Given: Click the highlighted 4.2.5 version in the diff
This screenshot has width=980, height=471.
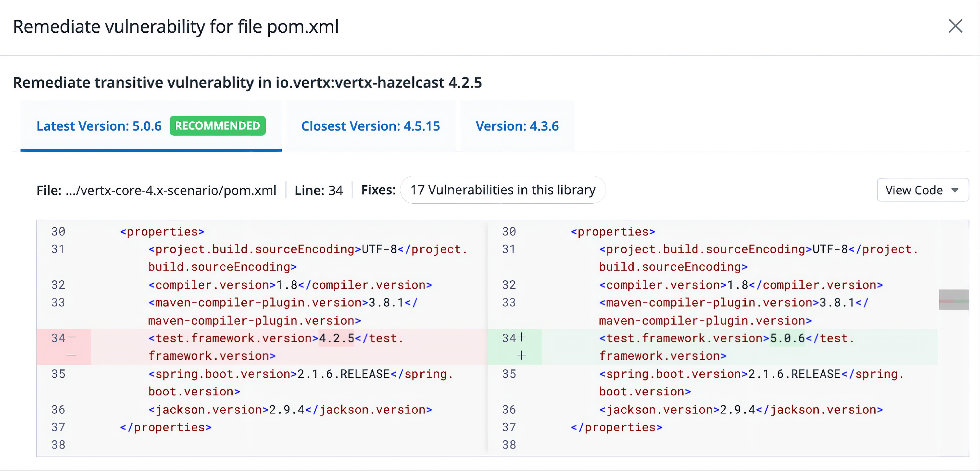Looking at the screenshot, I should tap(336, 338).
